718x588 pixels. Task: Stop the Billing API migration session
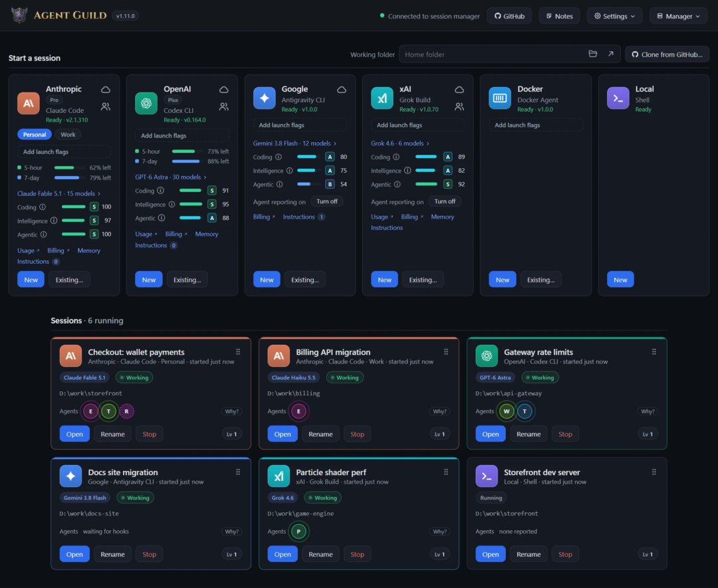357,434
